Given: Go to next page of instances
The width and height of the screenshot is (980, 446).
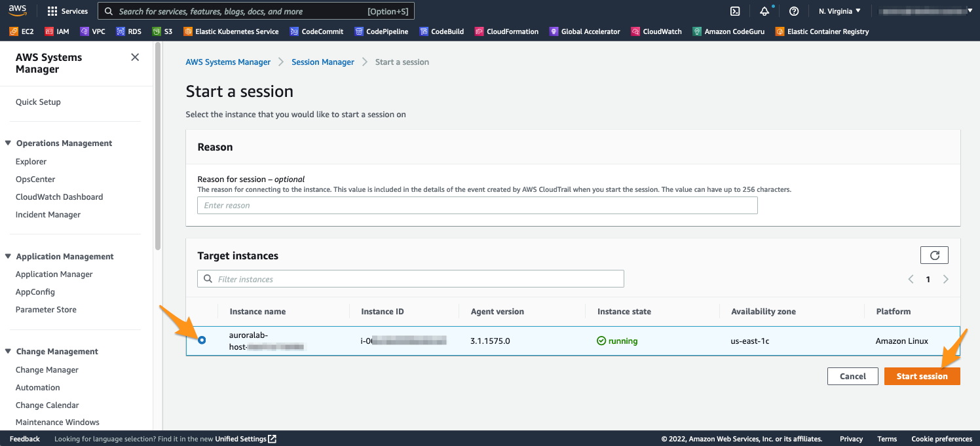Looking at the screenshot, I should point(945,279).
